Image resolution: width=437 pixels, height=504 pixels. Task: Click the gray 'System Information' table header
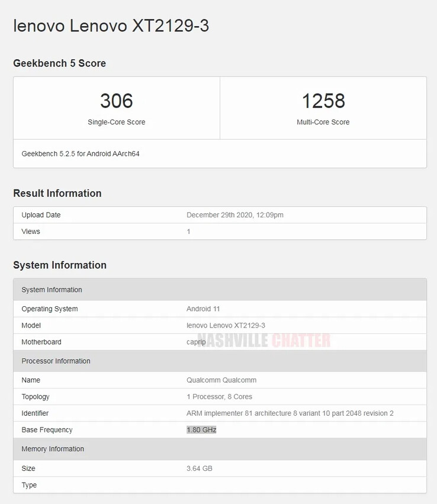pos(220,290)
